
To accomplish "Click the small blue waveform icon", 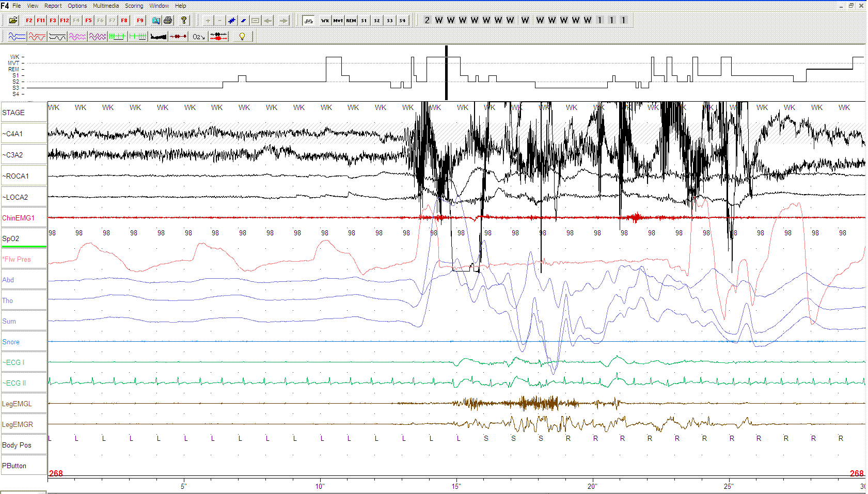I will click(x=243, y=20).
